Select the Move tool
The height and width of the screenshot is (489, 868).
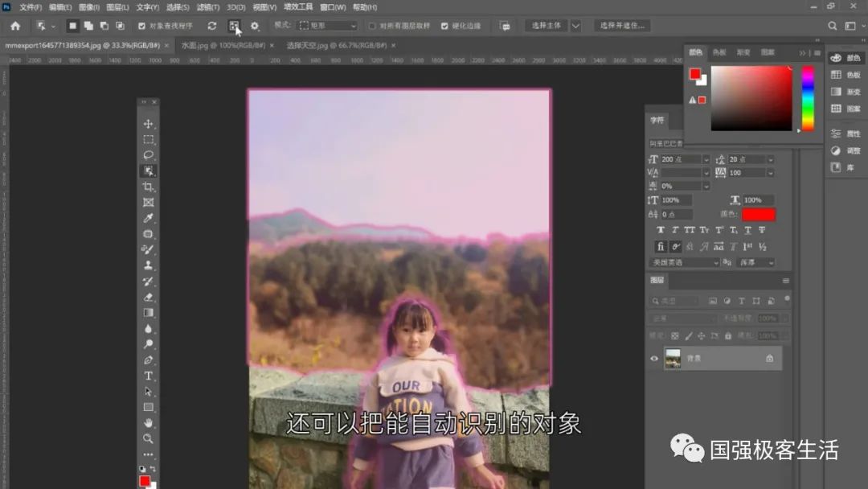pos(149,124)
